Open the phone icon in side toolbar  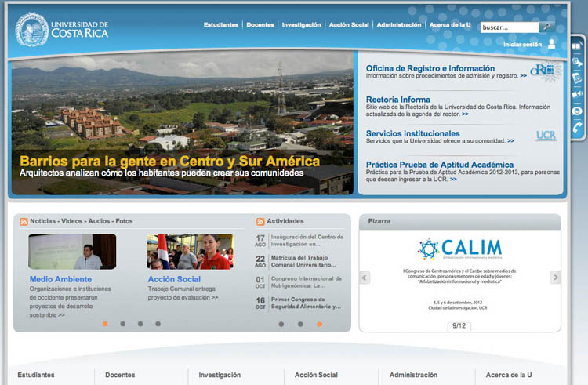coord(577,128)
